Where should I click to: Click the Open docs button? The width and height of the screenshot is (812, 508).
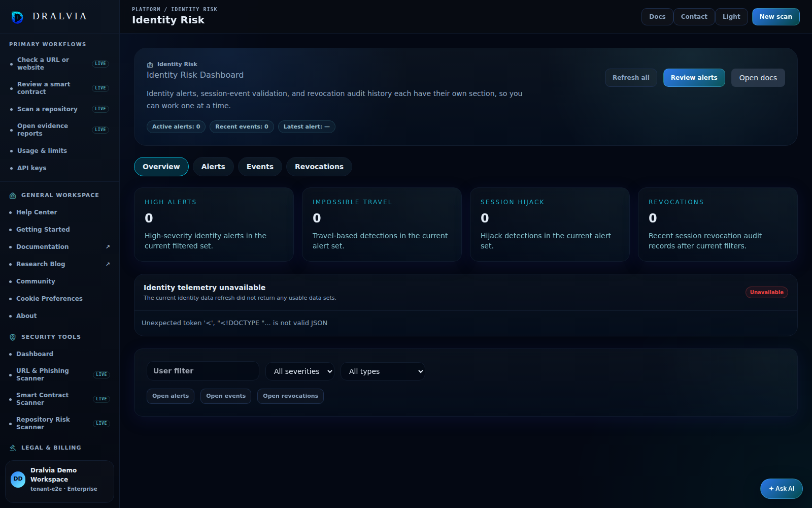point(758,78)
